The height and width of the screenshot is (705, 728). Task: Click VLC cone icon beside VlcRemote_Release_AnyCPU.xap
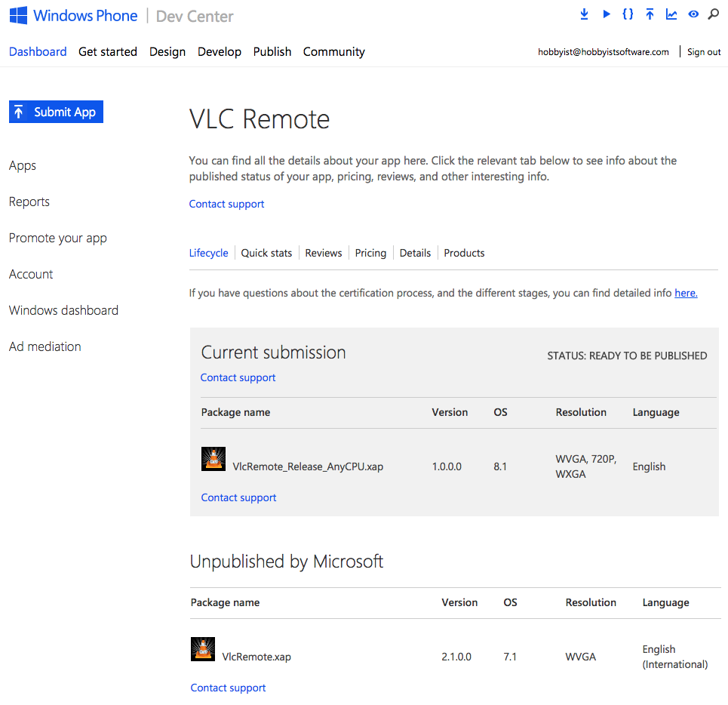pyautogui.click(x=213, y=459)
